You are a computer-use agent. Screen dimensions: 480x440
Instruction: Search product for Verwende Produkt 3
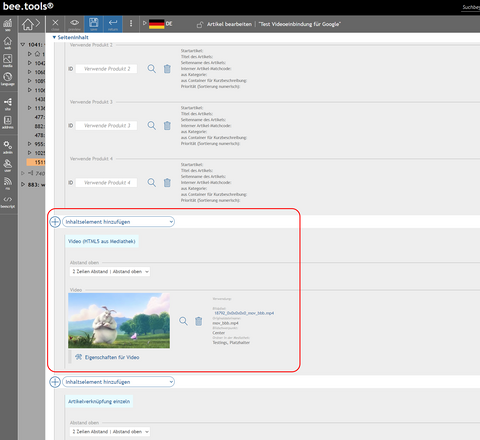point(152,125)
